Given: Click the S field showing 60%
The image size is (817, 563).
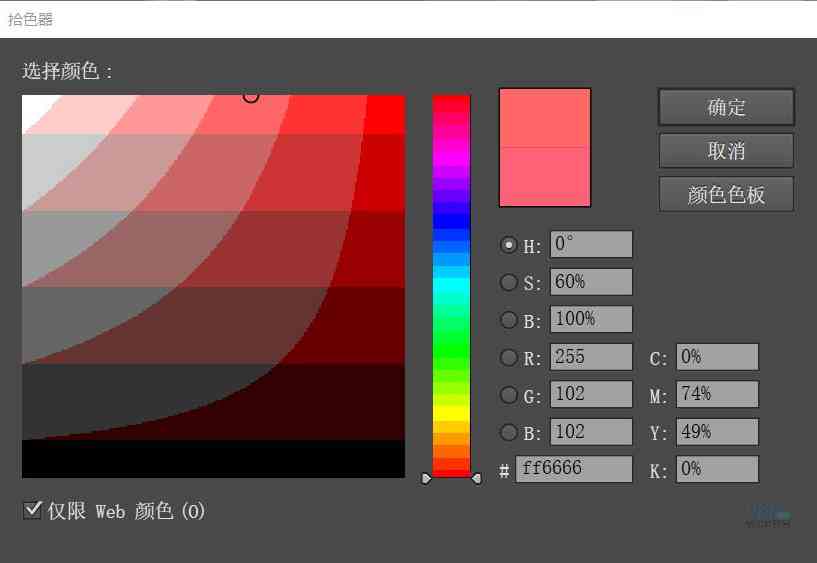Looking at the screenshot, I should click(x=591, y=282).
